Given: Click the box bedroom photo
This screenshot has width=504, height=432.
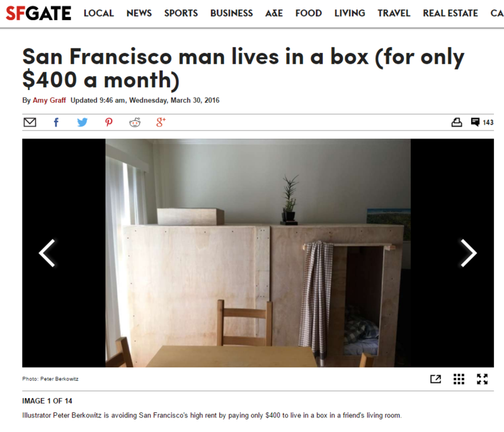Looking at the screenshot, I should click(x=258, y=253).
